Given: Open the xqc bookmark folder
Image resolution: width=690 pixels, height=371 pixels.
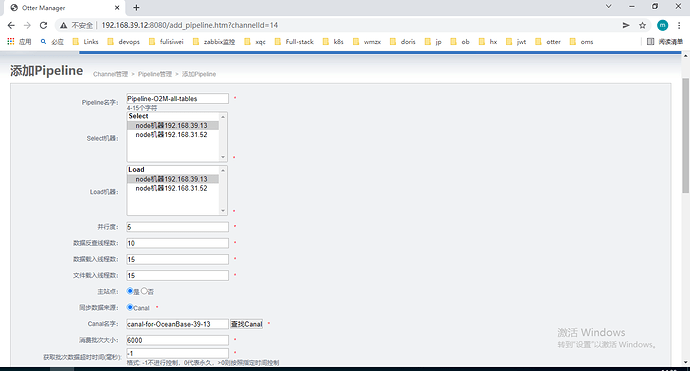Looking at the screenshot, I should tap(255, 42).
